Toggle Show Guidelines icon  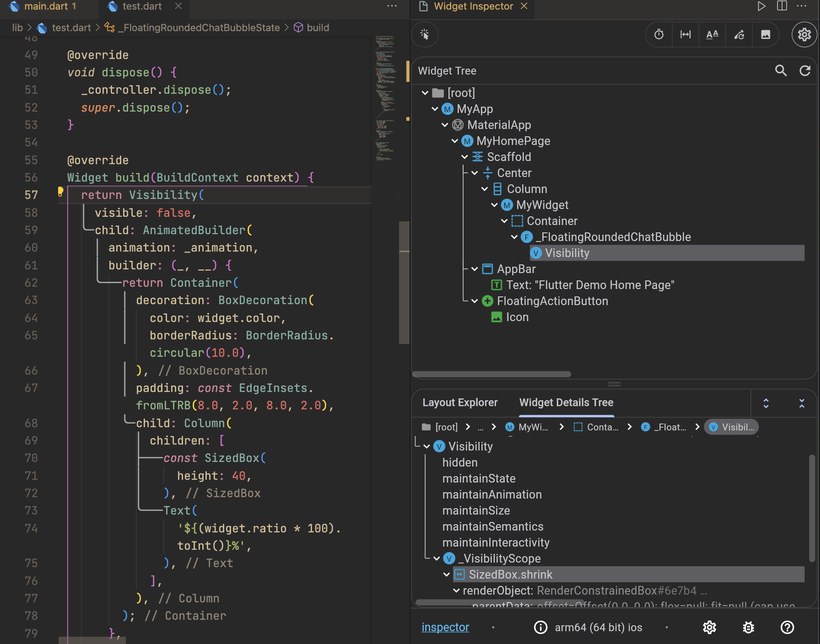[x=685, y=34]
